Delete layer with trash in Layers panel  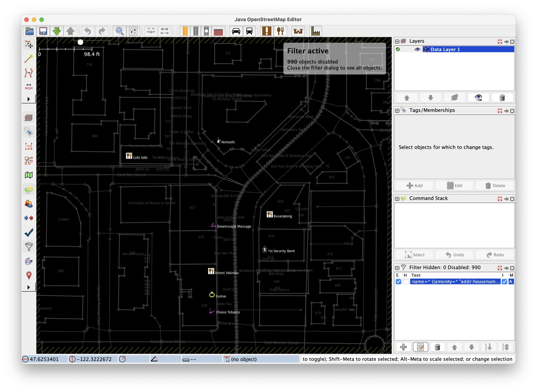click(502, 98)
